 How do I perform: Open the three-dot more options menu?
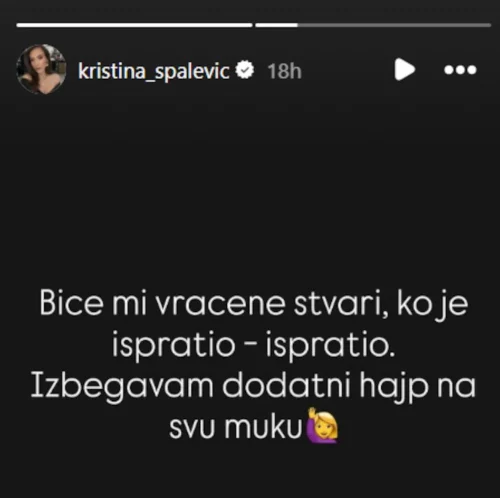pyautogui.click(x=460, y=70)
